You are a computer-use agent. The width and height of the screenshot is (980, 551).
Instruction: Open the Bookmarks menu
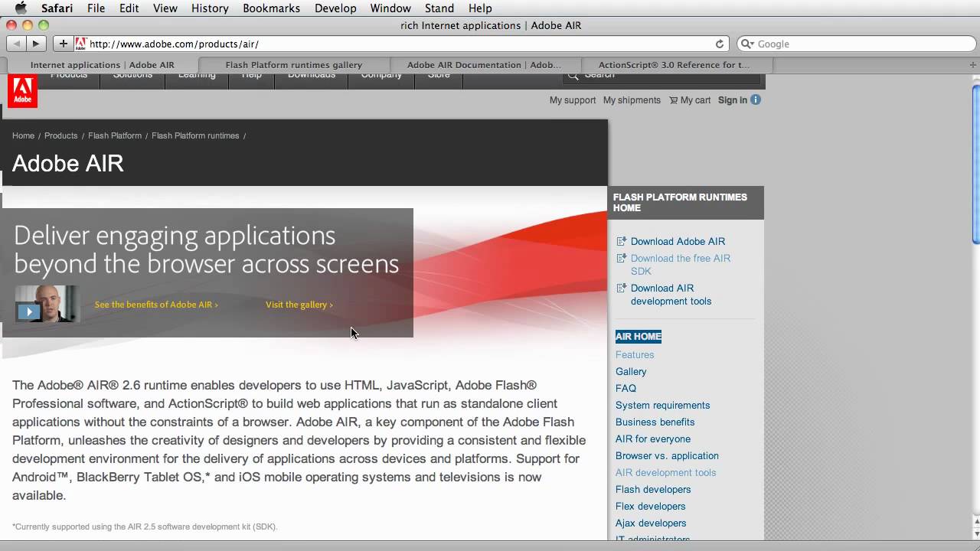270,8
